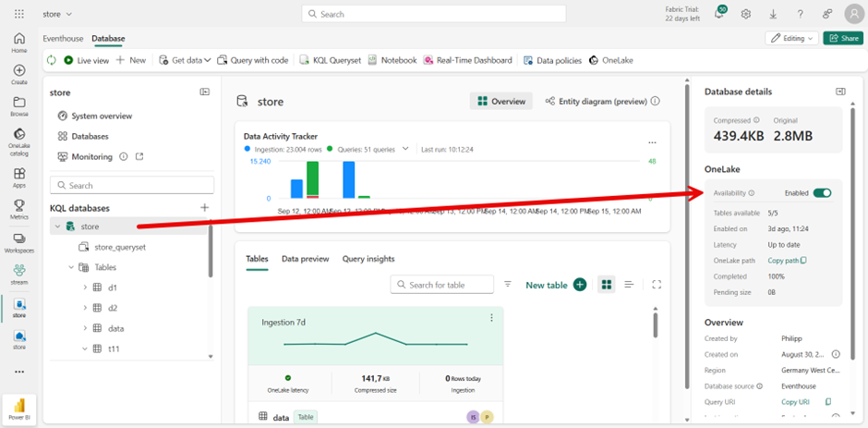Switch to the Data preview tab
The height and width of the screenshot is (428, 868).
(305, 259)
